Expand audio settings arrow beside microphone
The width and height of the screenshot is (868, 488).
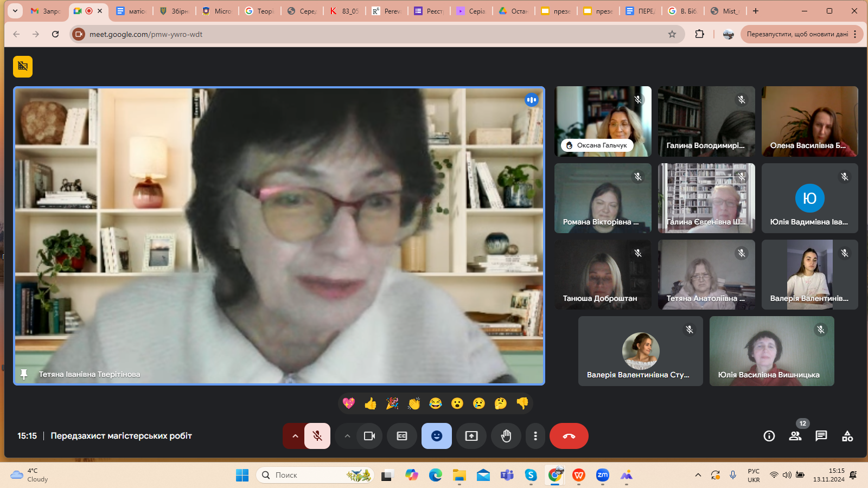295,436
